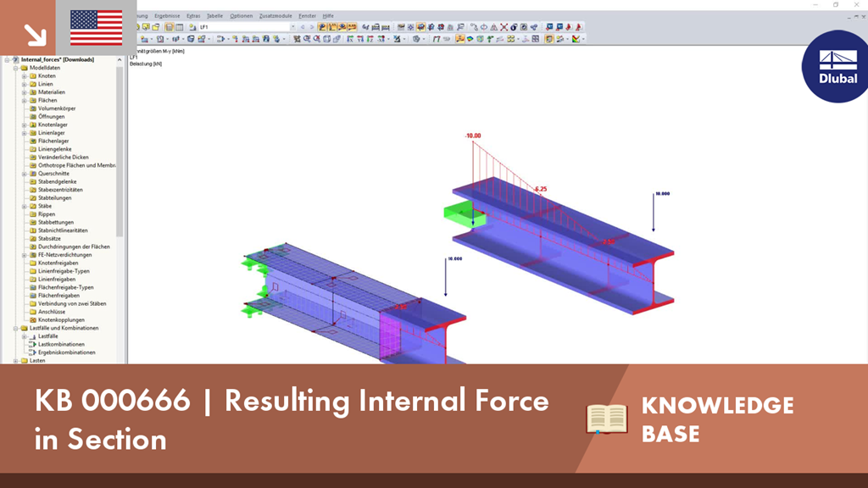Open the Optionen menu
The height and width of the screenshot is (488, 868).
[242, 16]
